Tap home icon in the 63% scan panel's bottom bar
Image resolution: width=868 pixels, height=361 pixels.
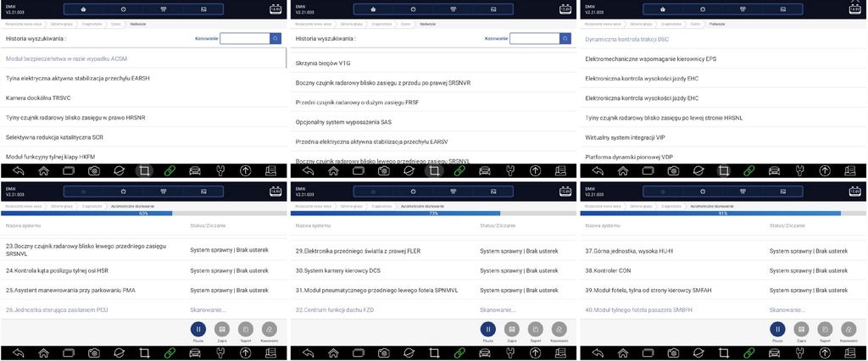44,353
